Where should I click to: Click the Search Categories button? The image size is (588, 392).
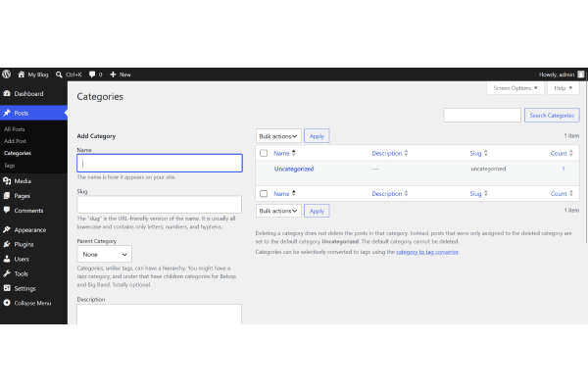pyautogui.click(x=552, y=116)
